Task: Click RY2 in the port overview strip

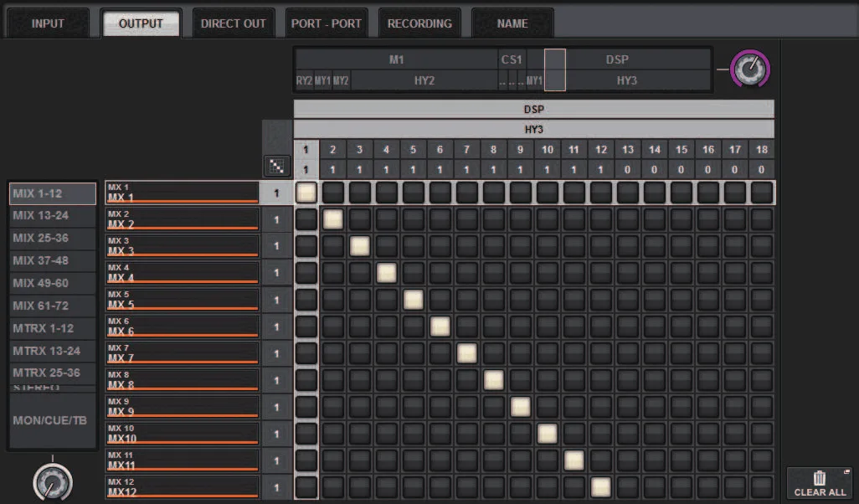Action: (x=304, y=80)
